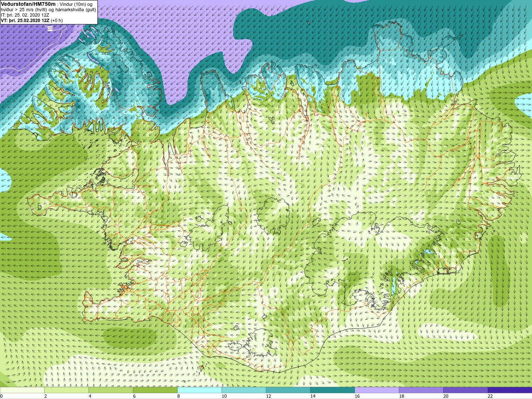This screenshot has height=399, width=532.
Task: Pick the 20–22 violet legend swatch
Action: point(465,390)
